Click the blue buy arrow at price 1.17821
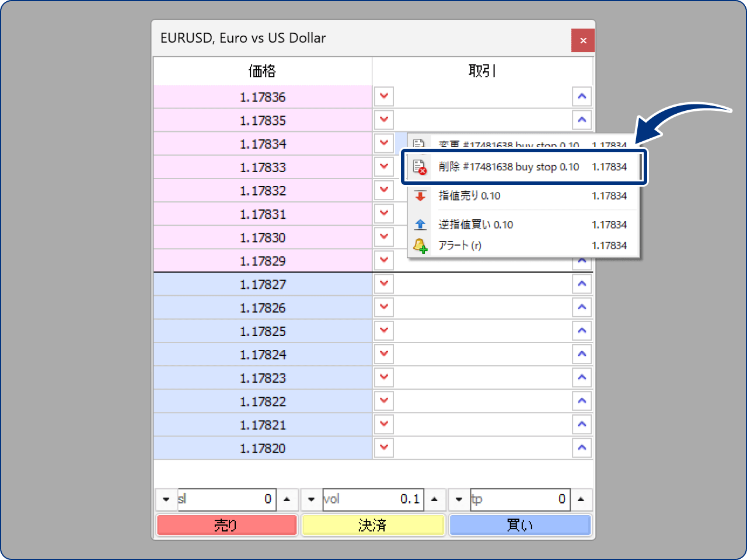Viewport: 747px width, 560px height. (x=582, y=425)
